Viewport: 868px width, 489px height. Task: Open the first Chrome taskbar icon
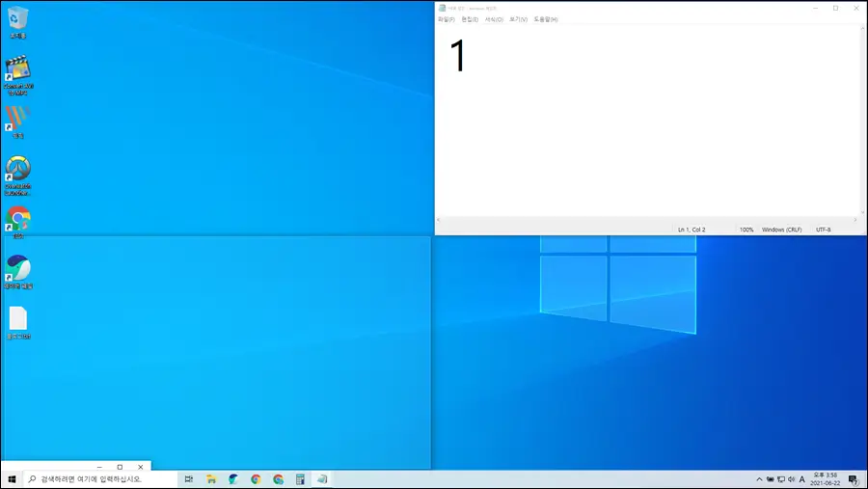point(256,479)
